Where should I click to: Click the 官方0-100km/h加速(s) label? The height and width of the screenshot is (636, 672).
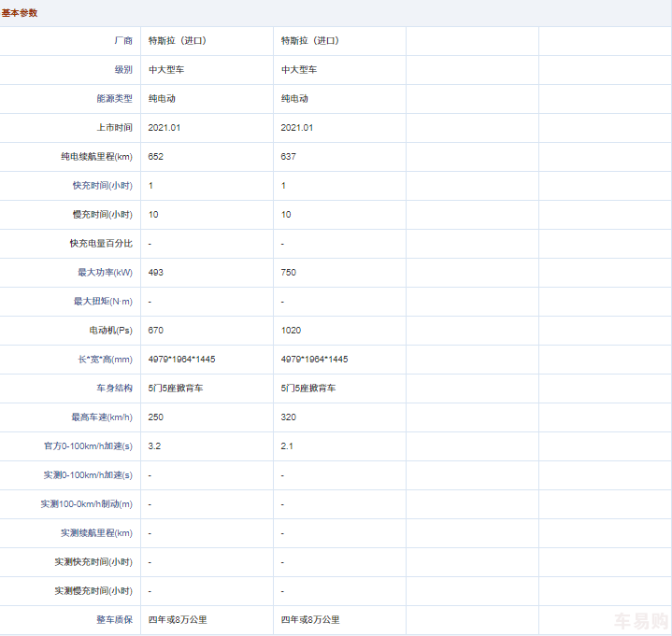(x=88, y=445)
